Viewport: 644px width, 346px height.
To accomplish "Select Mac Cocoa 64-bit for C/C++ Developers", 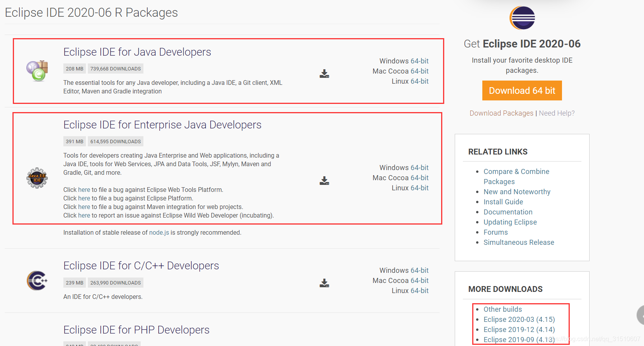I will [x=419, y=281].
